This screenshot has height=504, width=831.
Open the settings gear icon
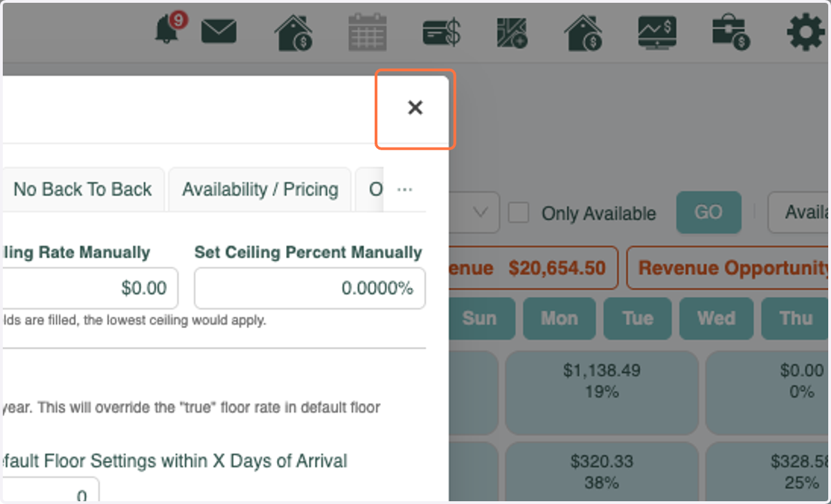pos(805,33)
